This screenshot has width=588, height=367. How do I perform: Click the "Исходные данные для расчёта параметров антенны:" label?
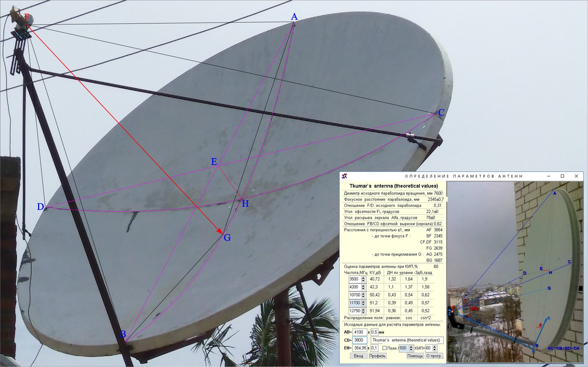[392, 325]
